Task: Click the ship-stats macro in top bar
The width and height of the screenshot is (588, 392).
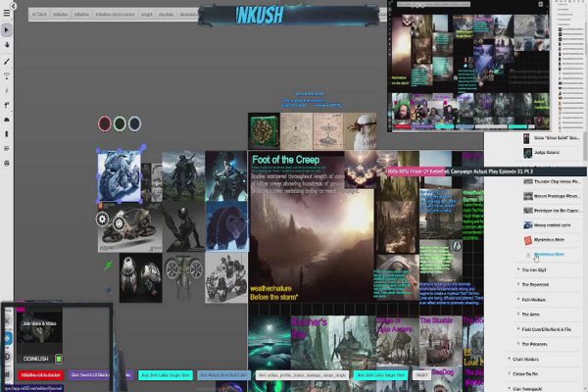Action: point(167,15)
